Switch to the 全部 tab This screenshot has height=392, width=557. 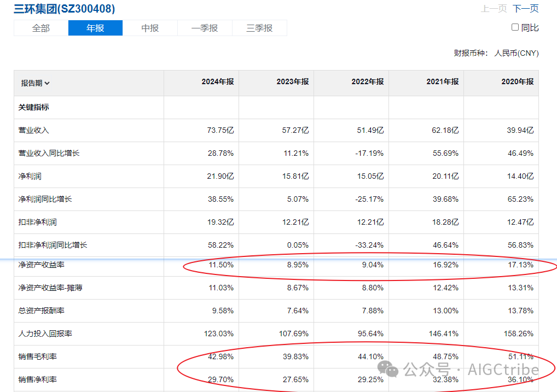[x=41, y=28]
